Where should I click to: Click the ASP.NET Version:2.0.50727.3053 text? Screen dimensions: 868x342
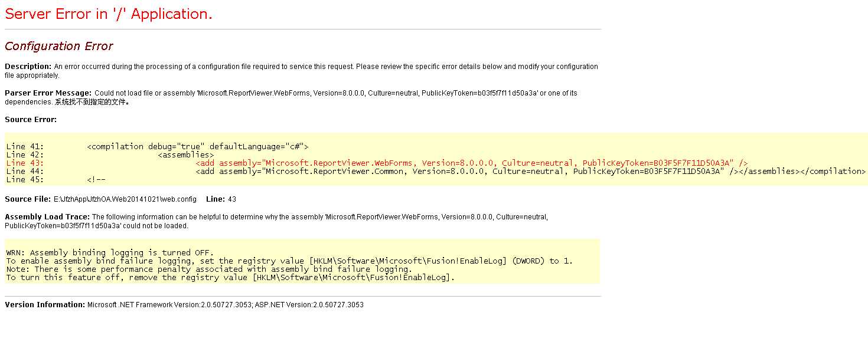click(309, 305)
